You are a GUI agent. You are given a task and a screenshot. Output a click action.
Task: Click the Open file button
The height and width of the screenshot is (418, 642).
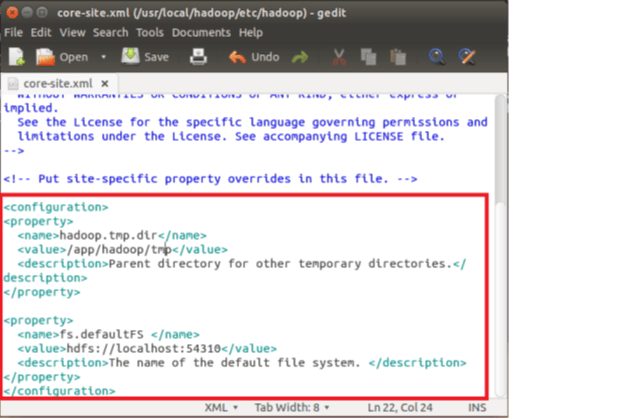(62, 57)
